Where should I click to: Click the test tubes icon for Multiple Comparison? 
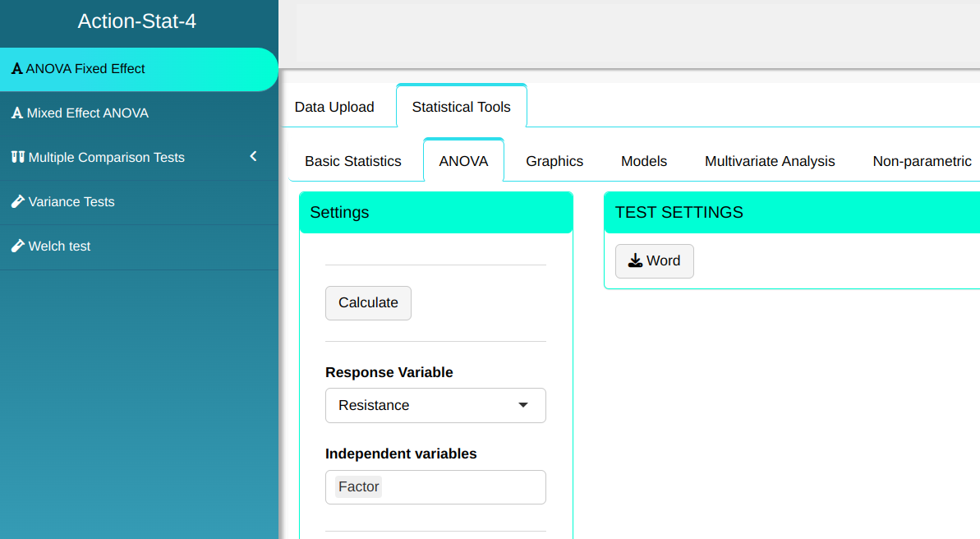(x=17, y=157)
